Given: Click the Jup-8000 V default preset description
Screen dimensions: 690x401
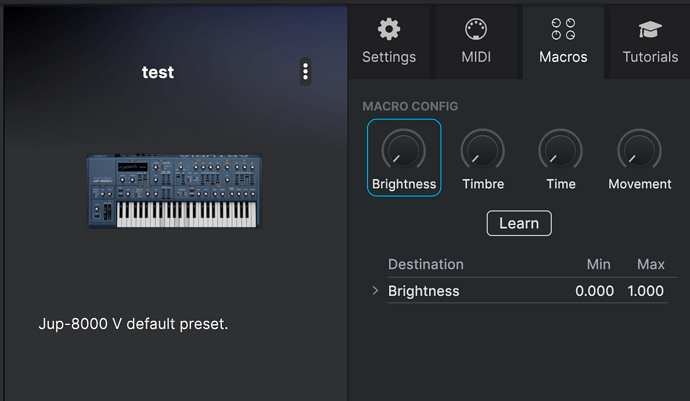Looking at the screenshot, I should point(133,324).
